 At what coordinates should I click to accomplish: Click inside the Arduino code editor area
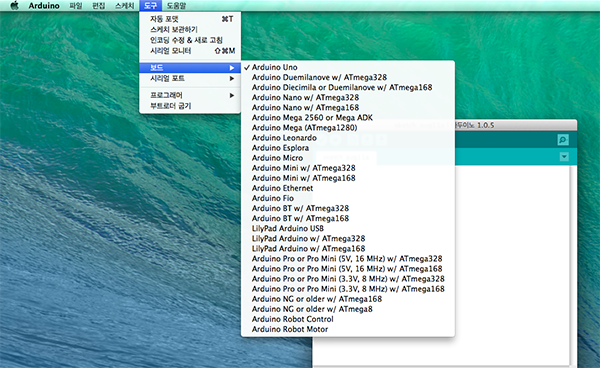pyautogui.click(x=513, y=264)
